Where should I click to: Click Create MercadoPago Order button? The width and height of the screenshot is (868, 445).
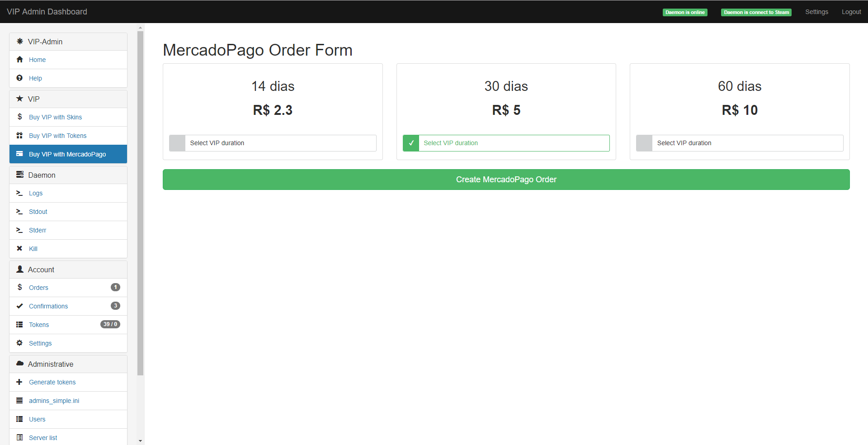click(506, 180)
